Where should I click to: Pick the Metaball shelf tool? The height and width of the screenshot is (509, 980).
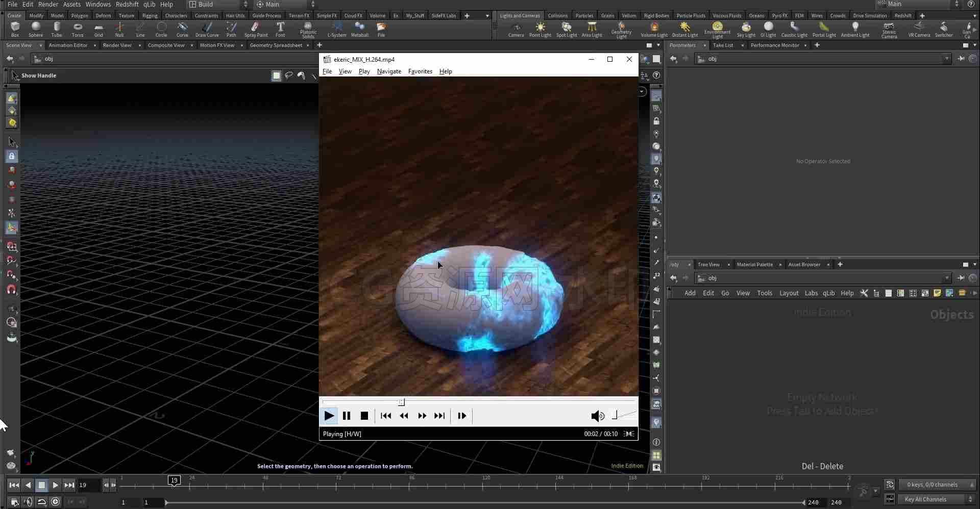coord(360,30)
